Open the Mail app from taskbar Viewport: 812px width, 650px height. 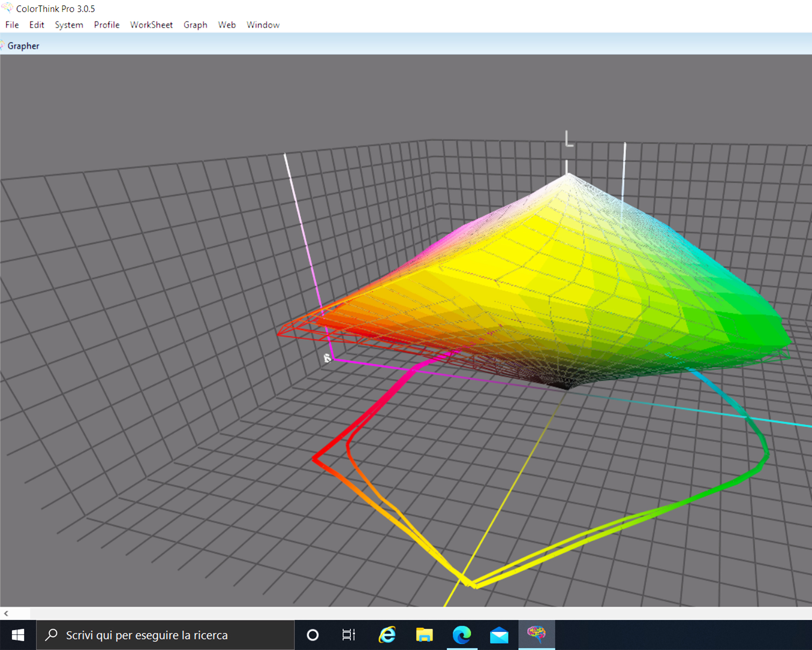499,635
